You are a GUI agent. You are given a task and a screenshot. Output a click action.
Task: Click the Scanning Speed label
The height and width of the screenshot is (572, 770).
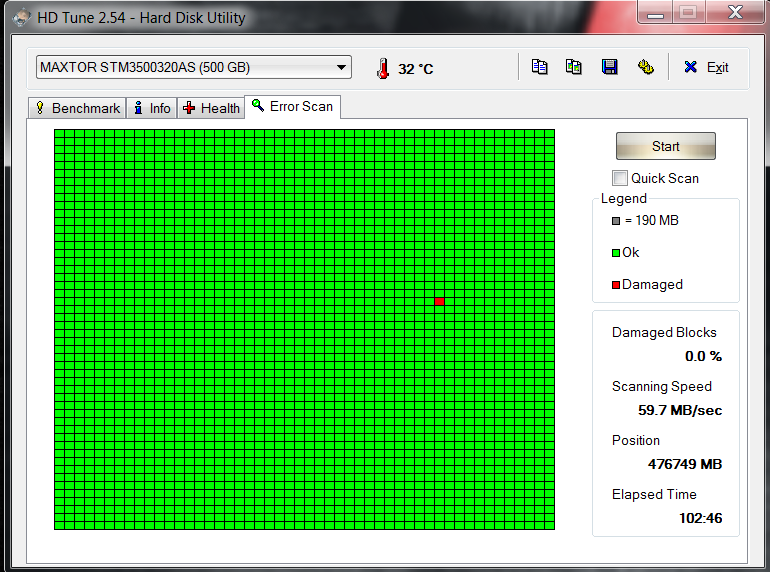coord(661,387)
